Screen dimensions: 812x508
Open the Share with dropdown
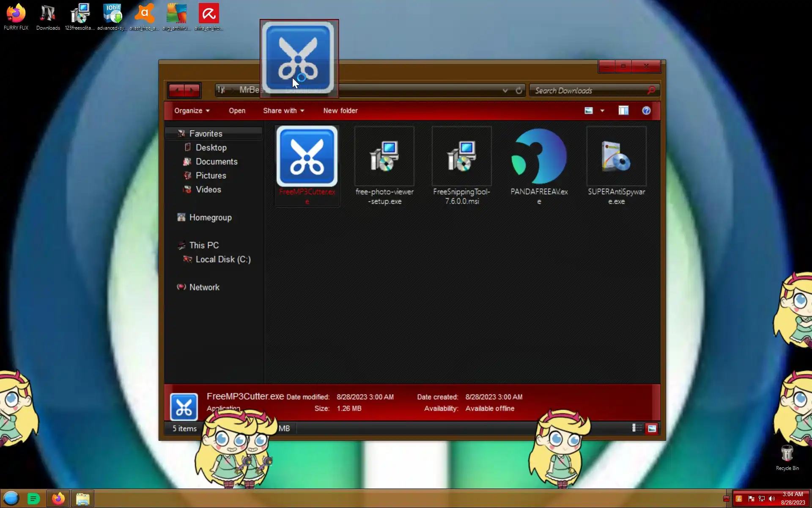283,111
